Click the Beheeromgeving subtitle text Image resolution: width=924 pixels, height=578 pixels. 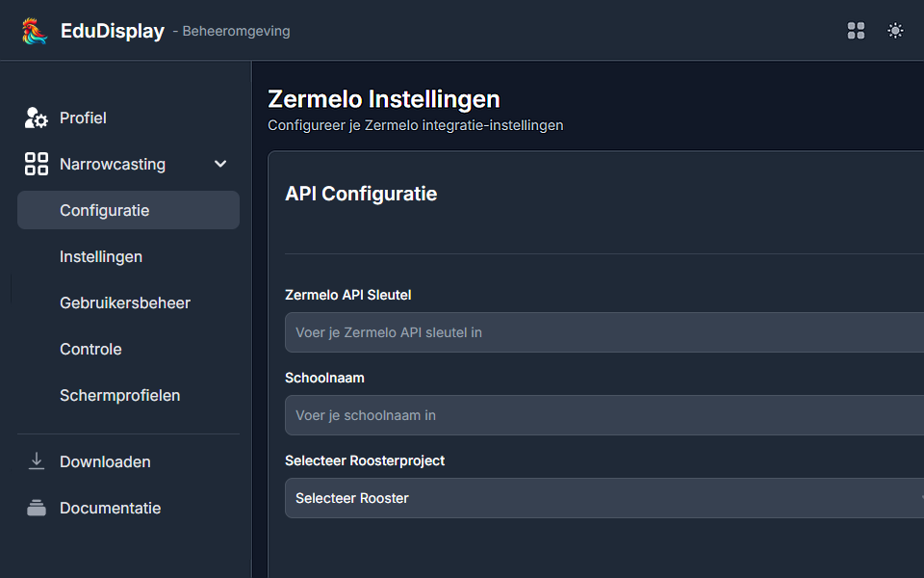(237, 31)
